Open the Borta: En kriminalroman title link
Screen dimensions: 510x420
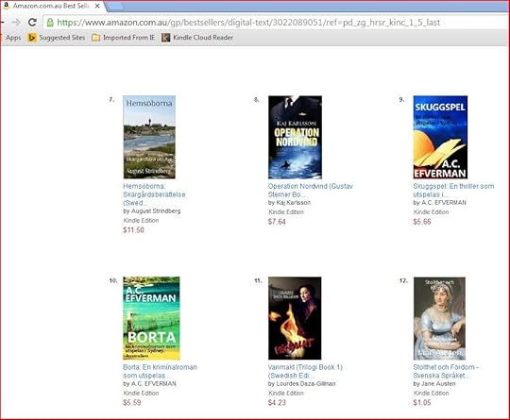(160, 371)
